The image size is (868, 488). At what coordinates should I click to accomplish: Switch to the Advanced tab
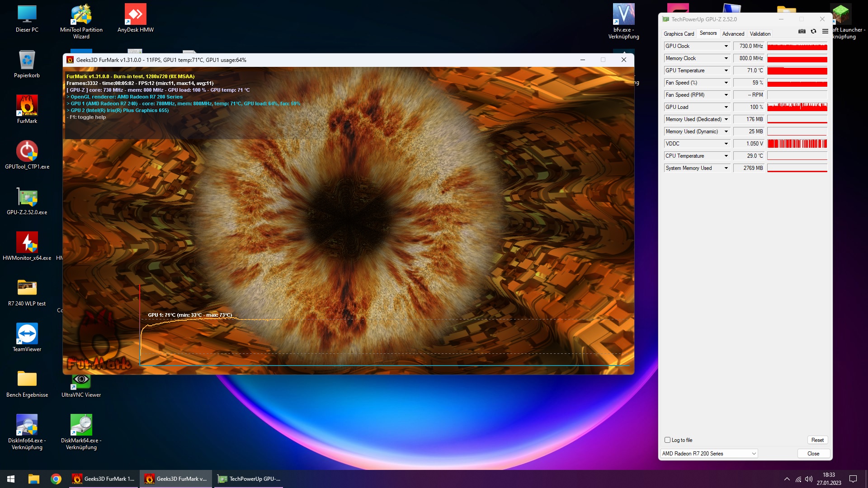pos(733,34)
